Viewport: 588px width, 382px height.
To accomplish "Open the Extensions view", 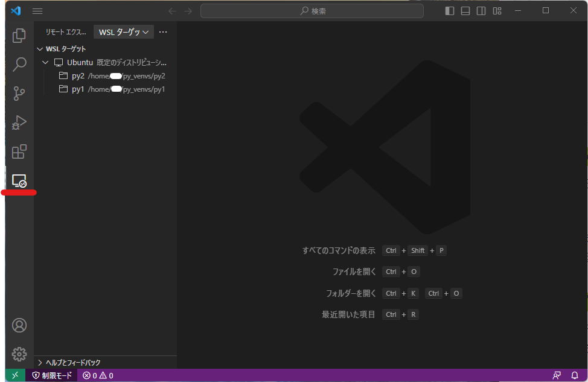I will pyautogui.click(x=19, y=151).
